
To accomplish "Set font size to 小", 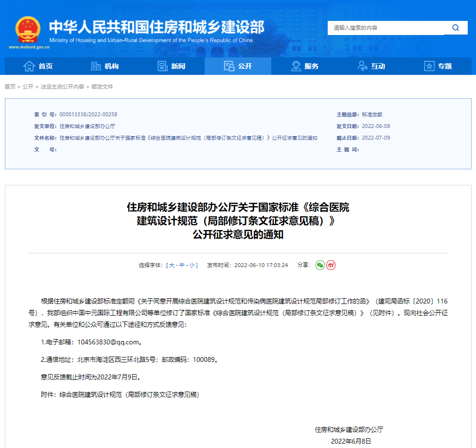I will [x=192, y=265].
